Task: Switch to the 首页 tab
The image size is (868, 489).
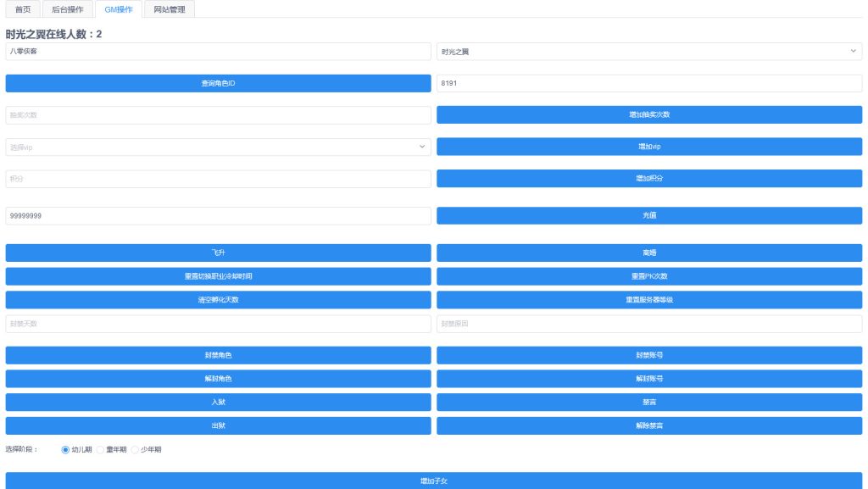Action: (x=23, y=9)
